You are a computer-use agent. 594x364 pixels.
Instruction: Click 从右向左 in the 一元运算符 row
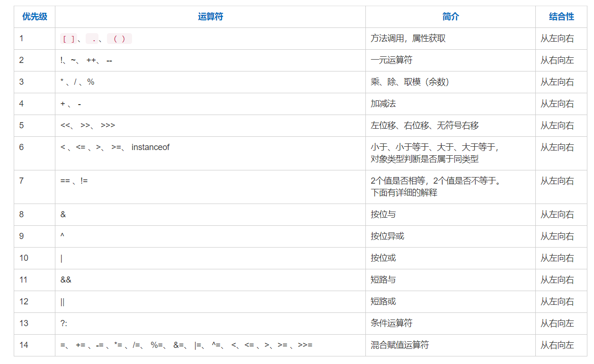point(557,61)
